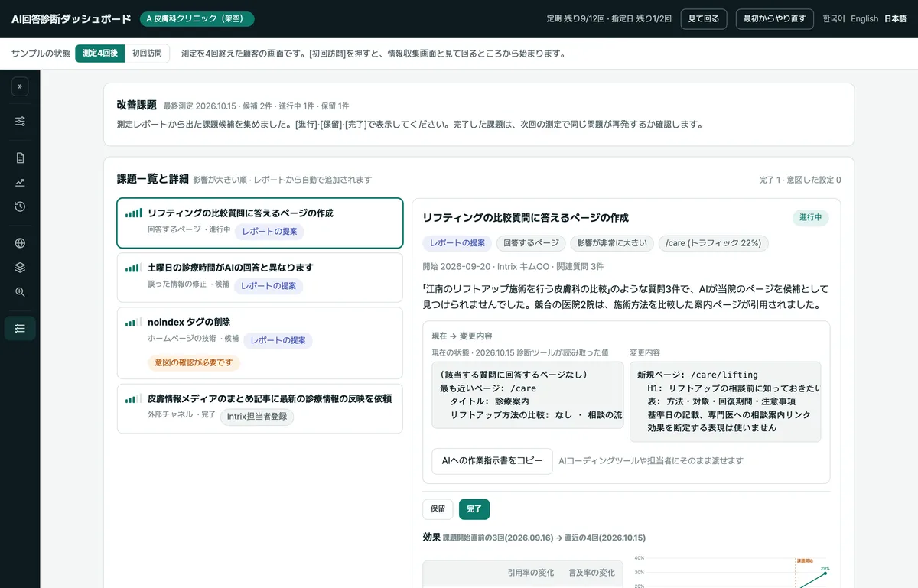Click レポートの提案 tag on リフティング card

click(x=269, y=232)
